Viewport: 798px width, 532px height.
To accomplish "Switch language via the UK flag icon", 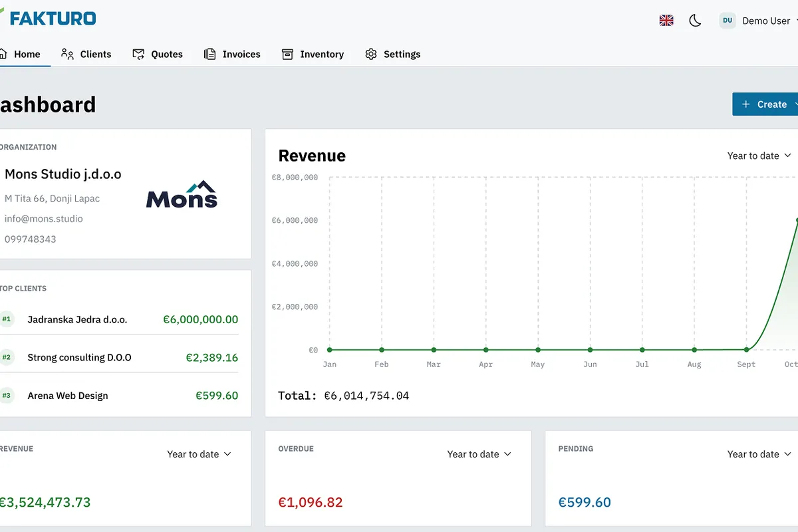I will tap(666, 21).
